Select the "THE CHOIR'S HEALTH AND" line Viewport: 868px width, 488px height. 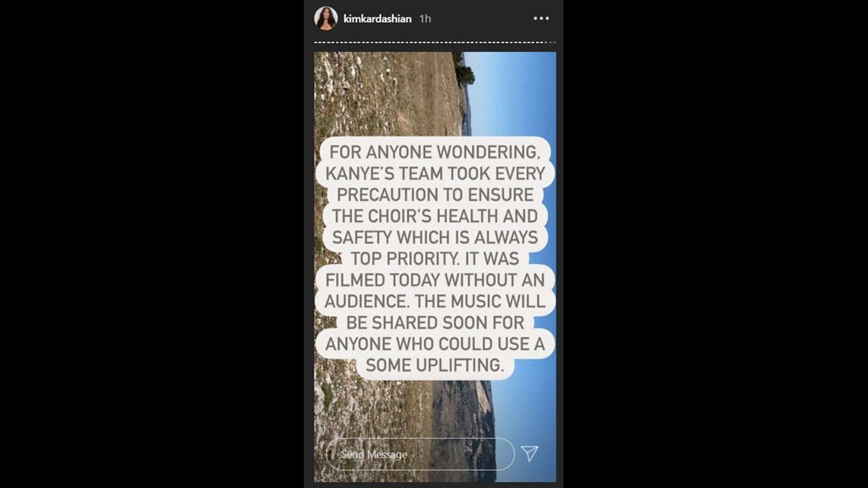(435, 215)
